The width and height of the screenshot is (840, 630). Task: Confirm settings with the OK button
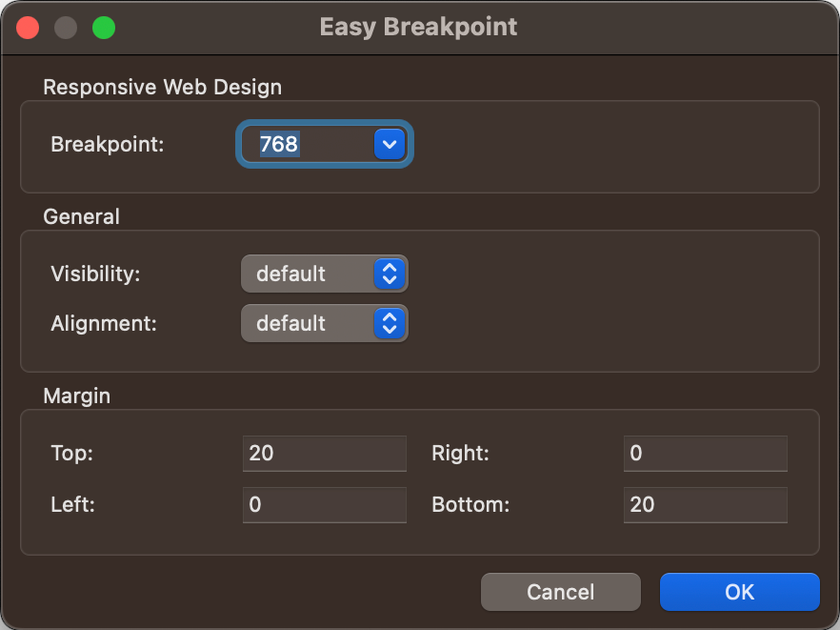point(740,592)
